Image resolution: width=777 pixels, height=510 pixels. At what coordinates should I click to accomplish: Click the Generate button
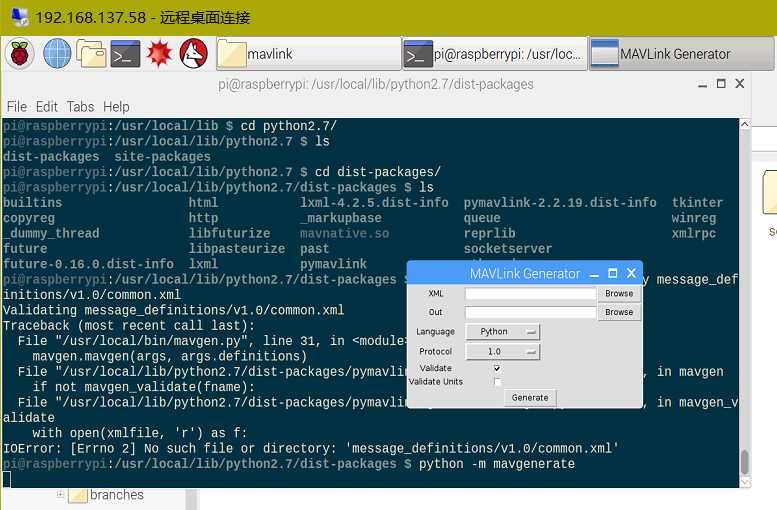530,397
